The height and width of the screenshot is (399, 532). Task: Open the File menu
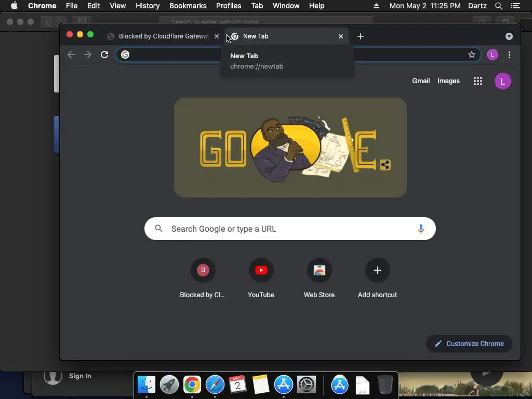(x=72, y=6)
